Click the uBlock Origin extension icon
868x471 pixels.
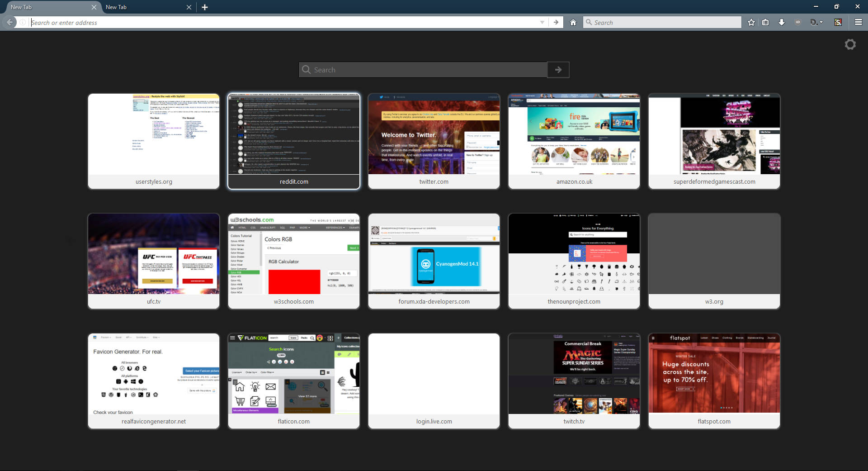798,22
